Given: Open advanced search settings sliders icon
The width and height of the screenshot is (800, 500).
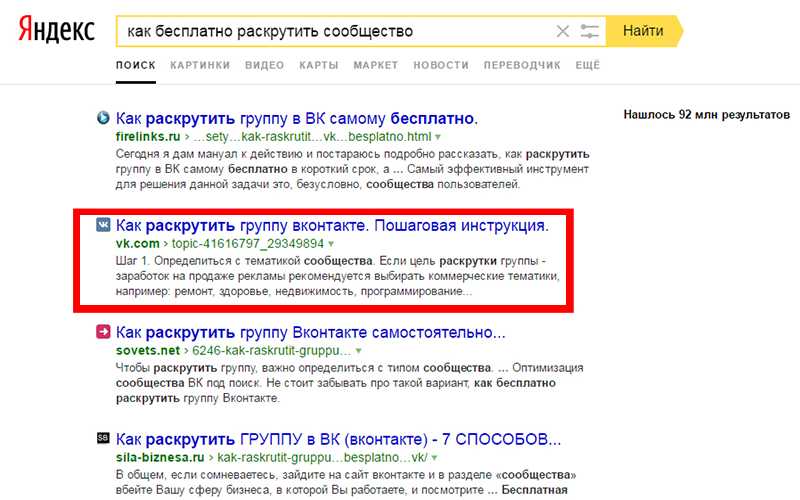Looking at the screenshot, I should point(590,31).
